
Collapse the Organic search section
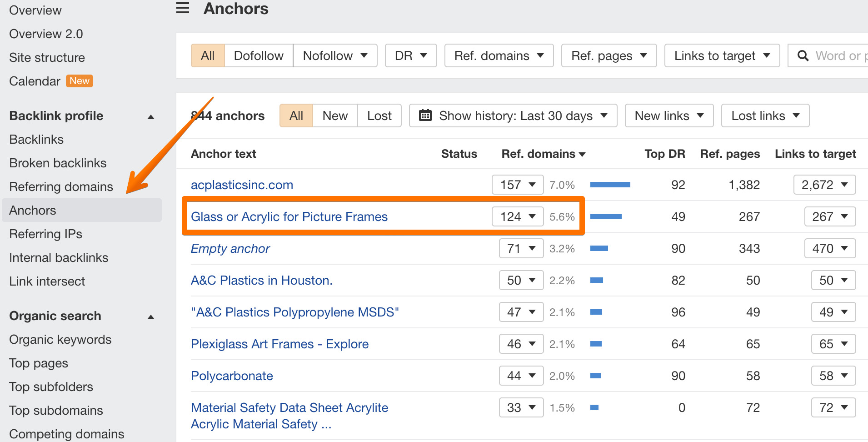[x=151, y=316]
